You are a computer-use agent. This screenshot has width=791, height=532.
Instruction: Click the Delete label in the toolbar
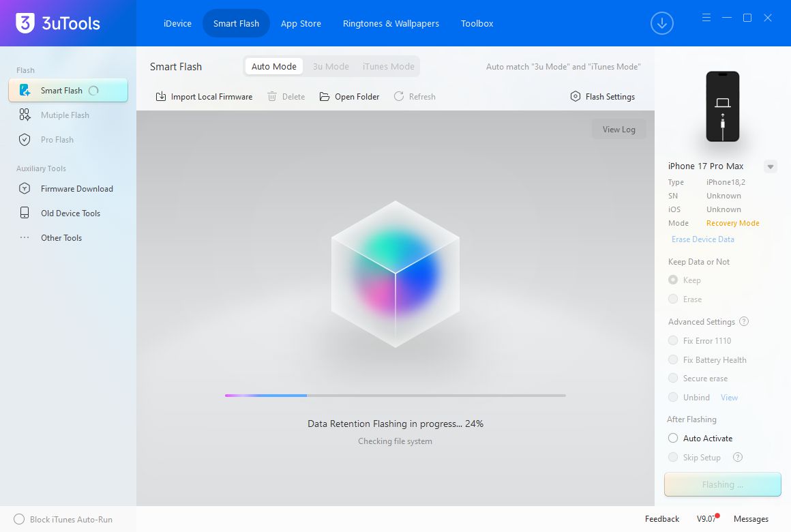pyautogui.click(x=293, y=96)
